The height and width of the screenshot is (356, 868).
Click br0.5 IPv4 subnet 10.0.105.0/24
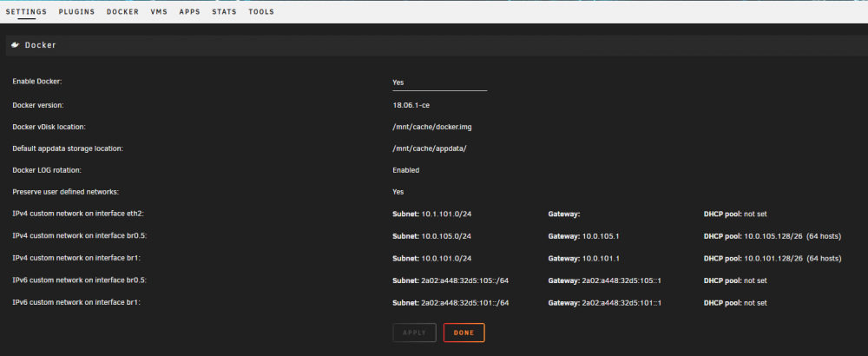(446, 236)
